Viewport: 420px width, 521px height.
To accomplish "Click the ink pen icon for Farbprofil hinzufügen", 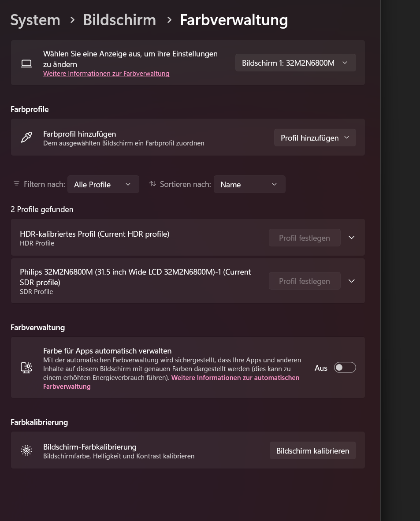I will coord(26,137).
